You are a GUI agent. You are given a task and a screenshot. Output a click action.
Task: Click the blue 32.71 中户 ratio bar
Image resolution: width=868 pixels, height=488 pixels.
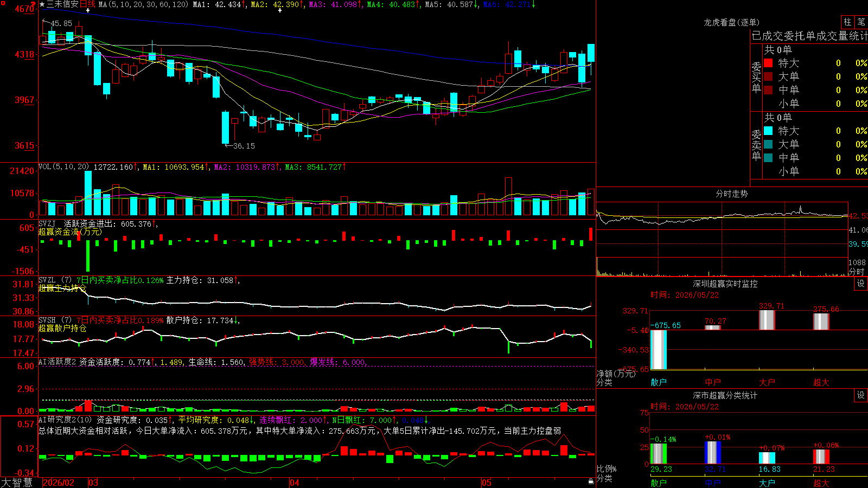tap(713, 453)
